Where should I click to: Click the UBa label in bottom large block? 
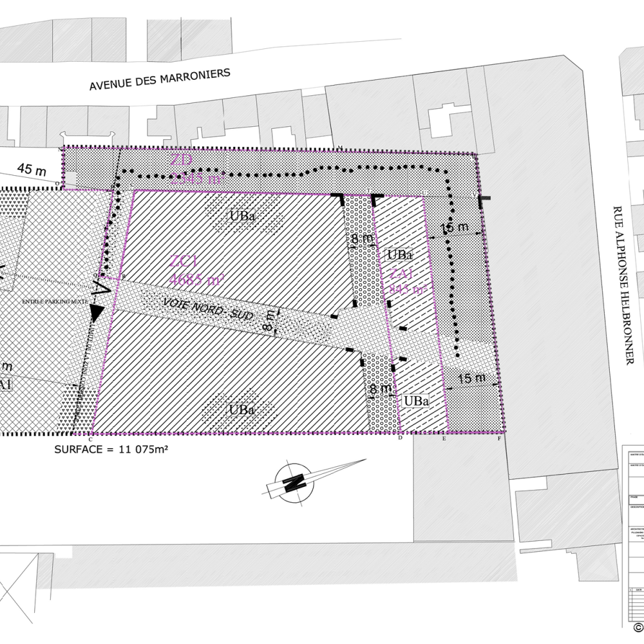(x=240, y=410)
